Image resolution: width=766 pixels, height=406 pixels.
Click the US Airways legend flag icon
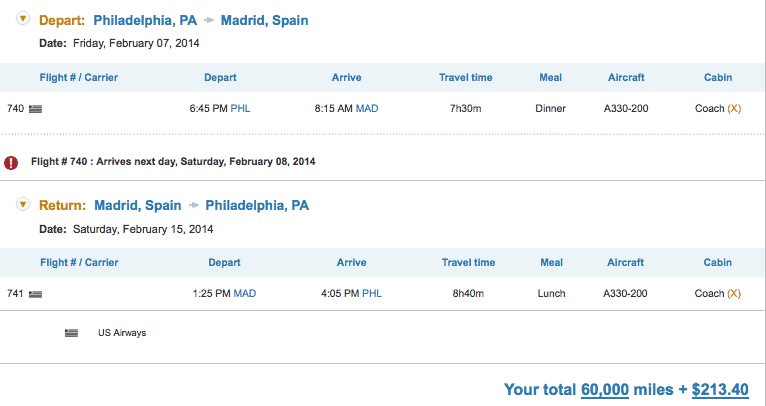pos(71,333)
